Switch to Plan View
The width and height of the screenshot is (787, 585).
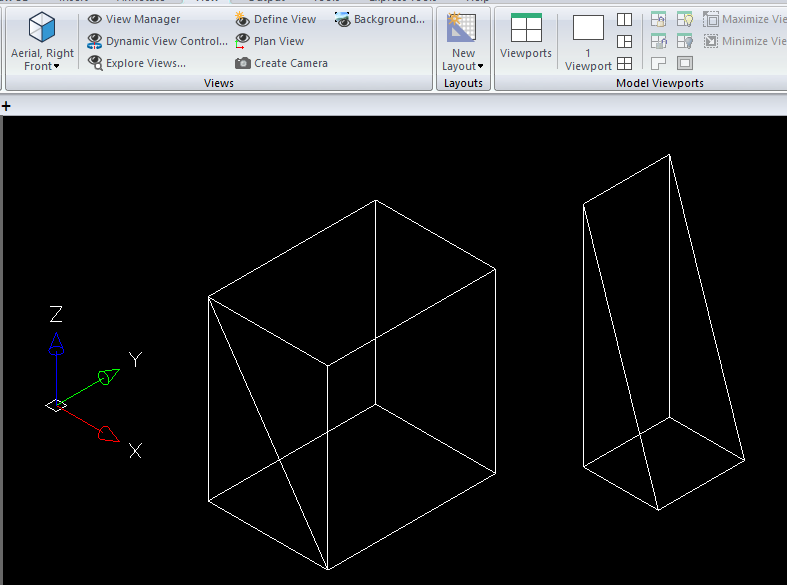pyautogui.click(x=270, y=41)
